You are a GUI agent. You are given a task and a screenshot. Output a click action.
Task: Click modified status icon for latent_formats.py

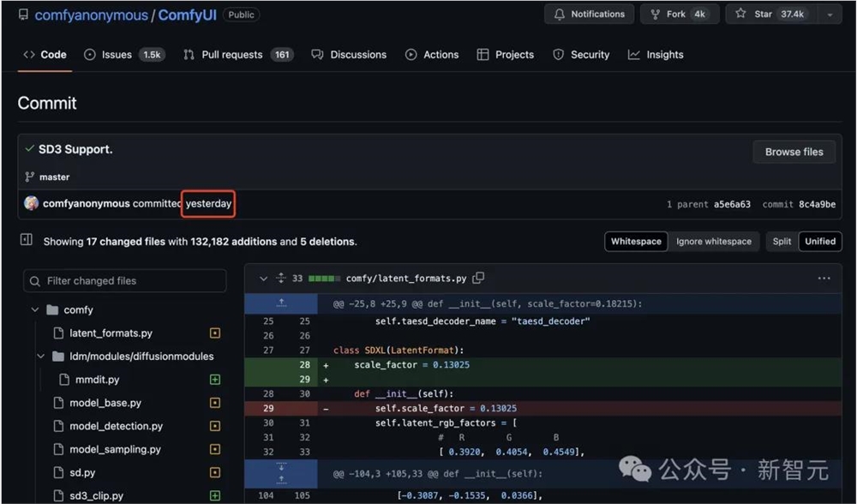coord(215,333)
